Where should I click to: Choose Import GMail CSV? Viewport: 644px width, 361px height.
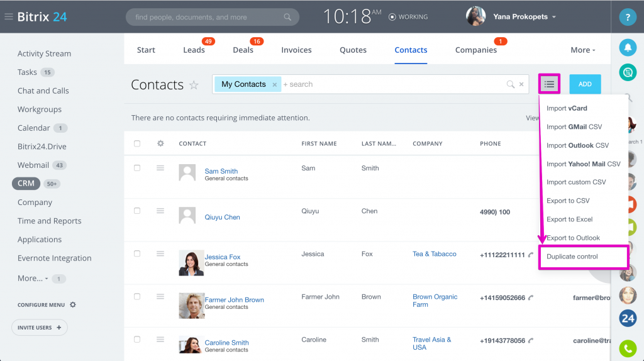coord(574,127)
